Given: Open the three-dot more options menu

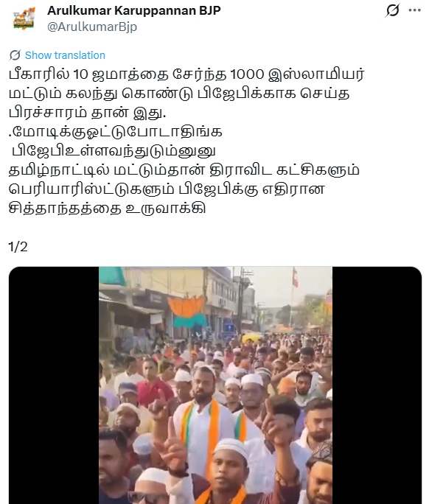Looking at the screenshot, I should [x=414, y=10].
